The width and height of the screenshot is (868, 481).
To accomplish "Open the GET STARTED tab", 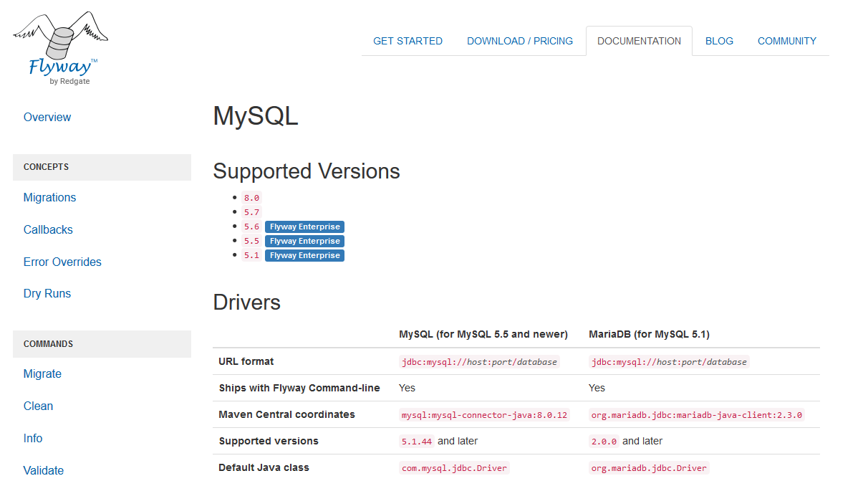I will (408, 41).
